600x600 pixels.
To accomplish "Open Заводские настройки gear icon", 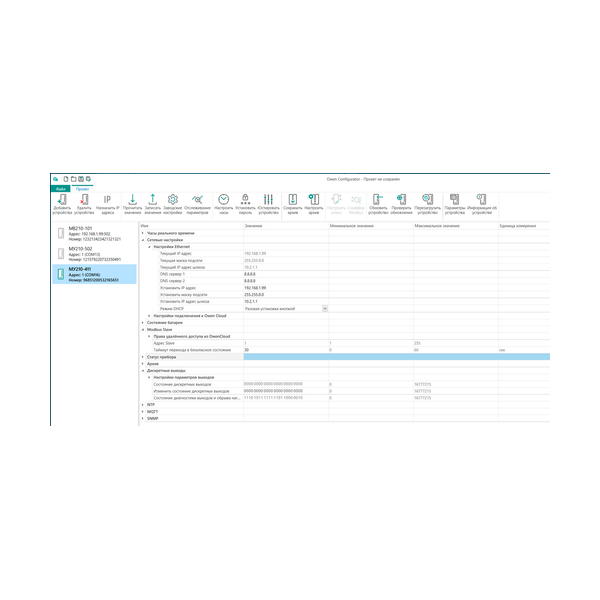I will point(173,200).
